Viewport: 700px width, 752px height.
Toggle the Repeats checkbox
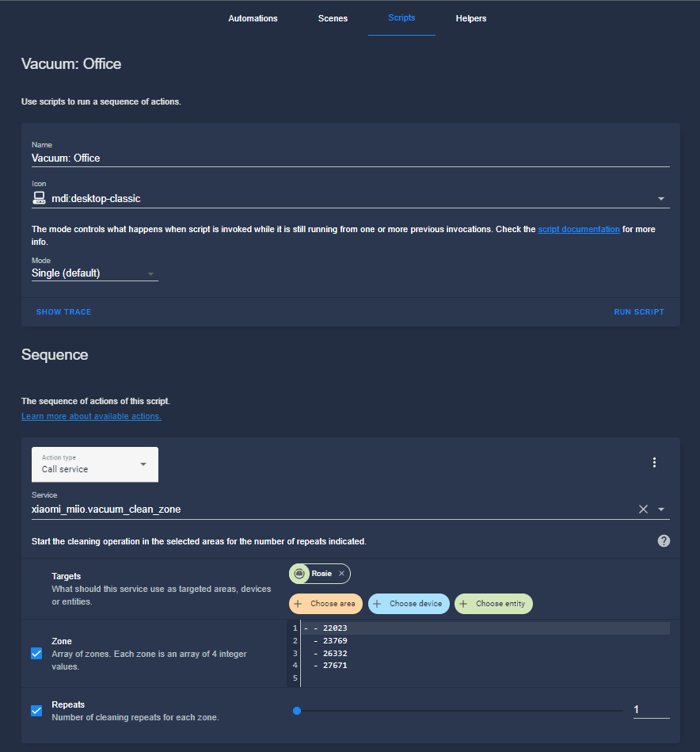coord(36,711)
